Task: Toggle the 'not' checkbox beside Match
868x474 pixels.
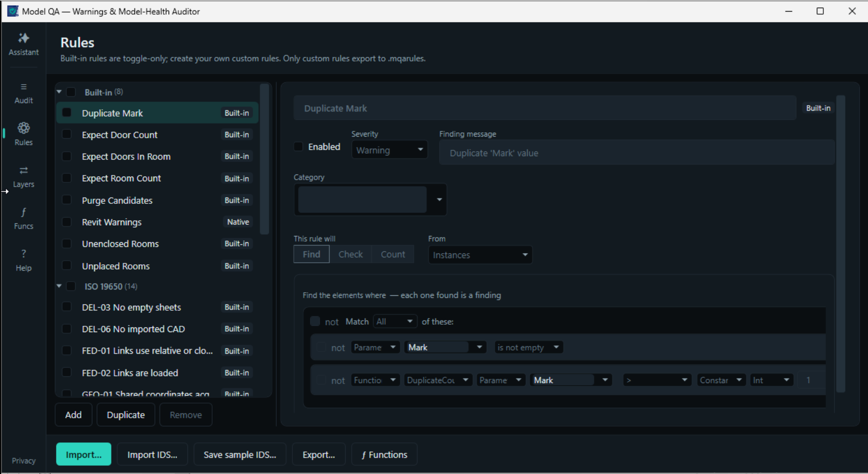Action: point(315,321)
